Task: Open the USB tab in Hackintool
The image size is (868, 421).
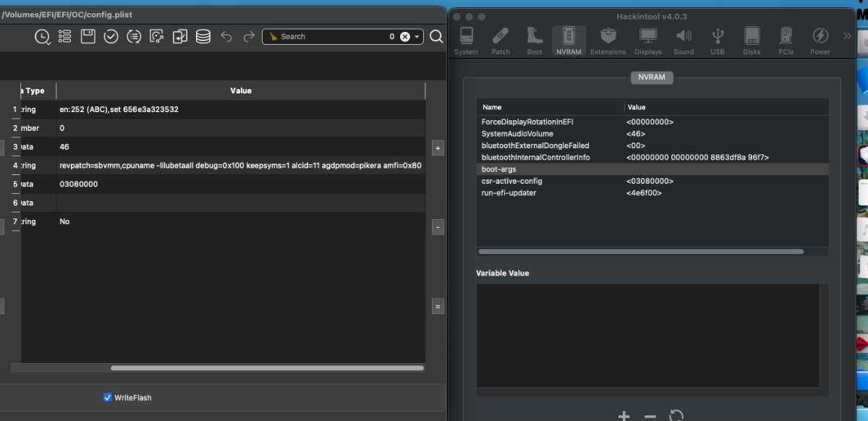Action: pos(717,41)
